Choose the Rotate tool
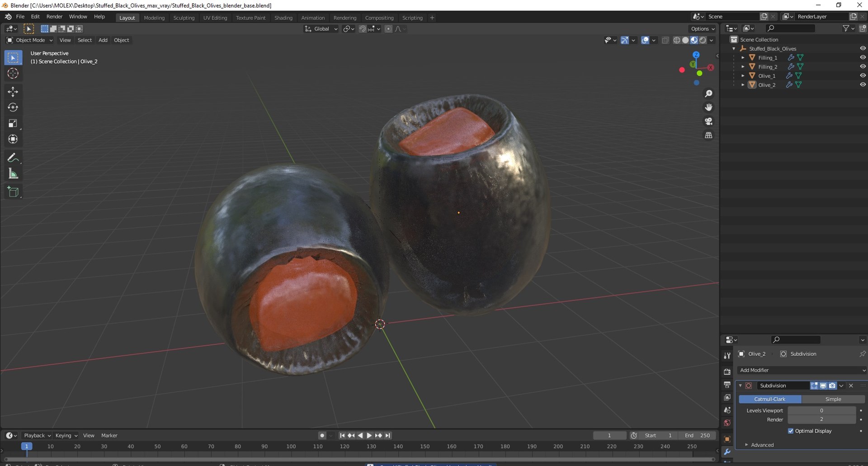This screenshot has height=466, width=868. [x=13, y=108]
